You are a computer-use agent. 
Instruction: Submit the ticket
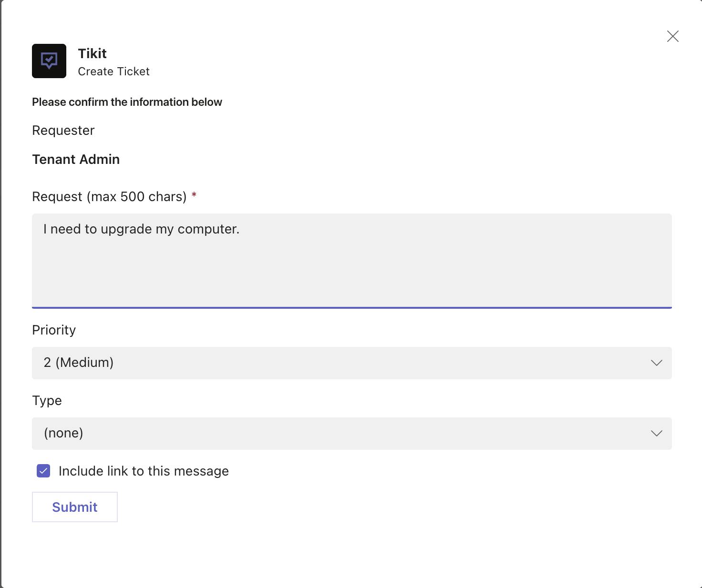click(x=75, y=507)
